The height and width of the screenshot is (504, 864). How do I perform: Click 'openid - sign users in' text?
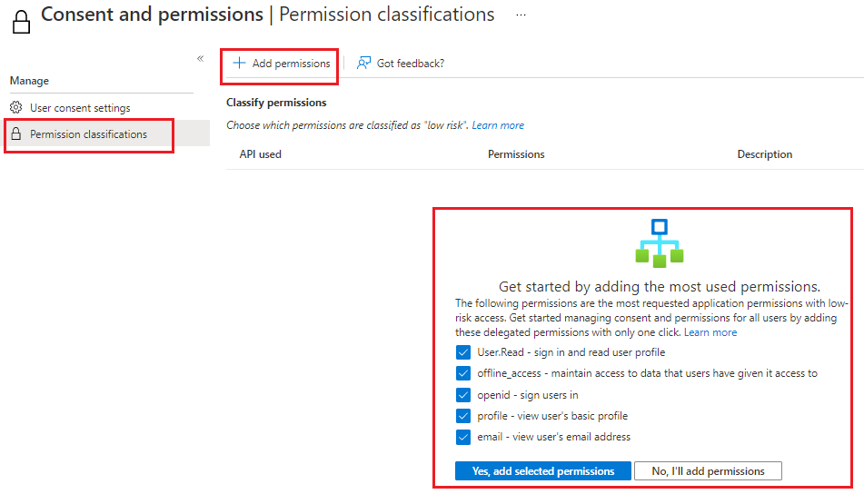point(527,395)
